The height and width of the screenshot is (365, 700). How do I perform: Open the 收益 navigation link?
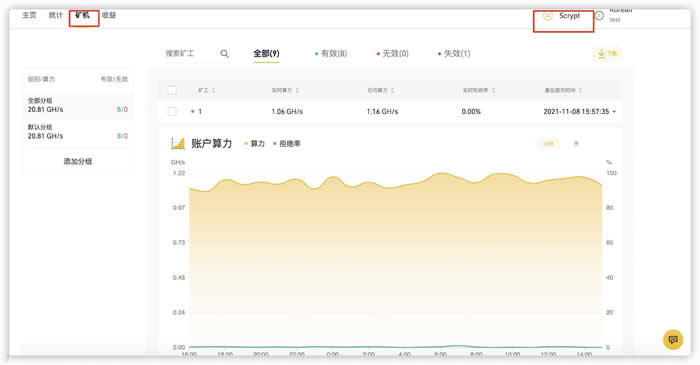[109, 15]
